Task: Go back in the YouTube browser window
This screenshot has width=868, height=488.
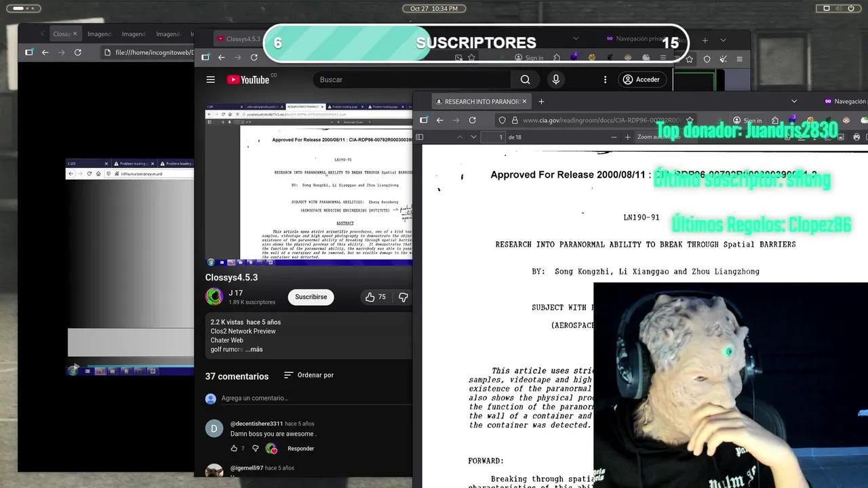Action: (x=221, y=58)
